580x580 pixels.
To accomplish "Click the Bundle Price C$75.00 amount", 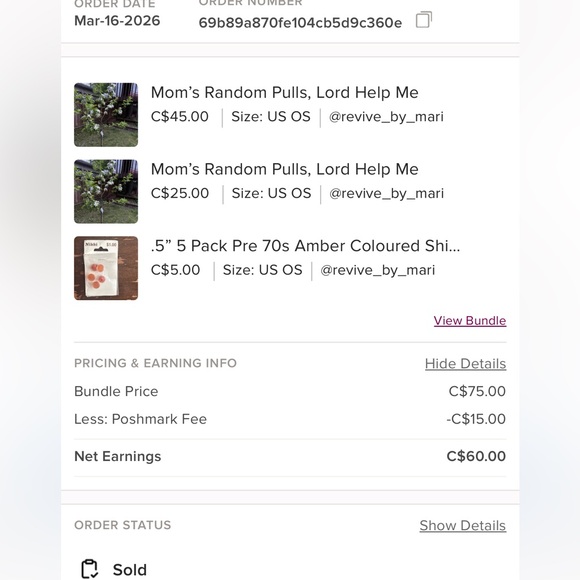I will click(477, 391).
